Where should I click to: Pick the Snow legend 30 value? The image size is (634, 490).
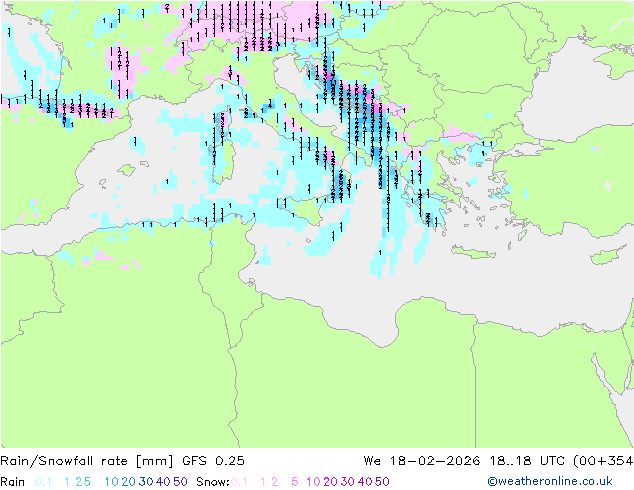(x=348, y=482)
